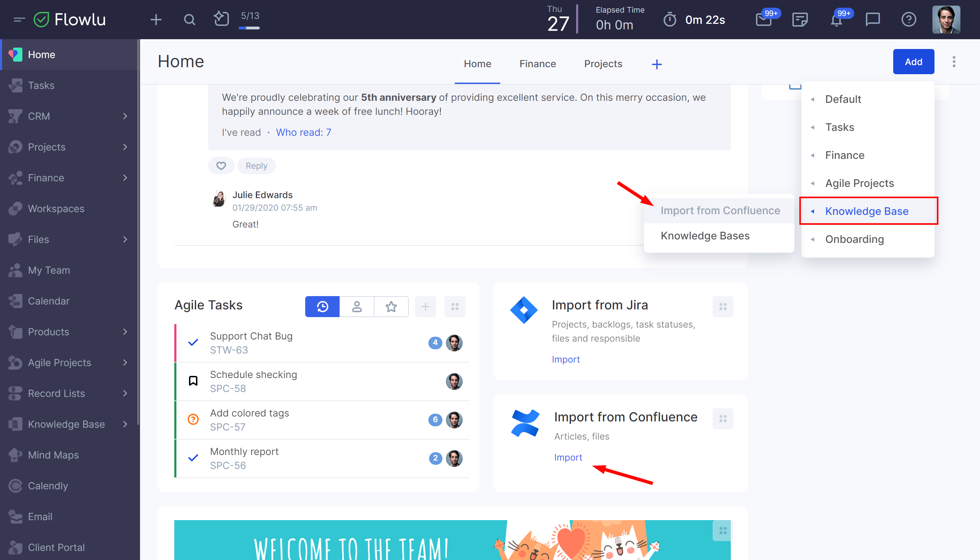Open the Who read: 7 link

303,132
